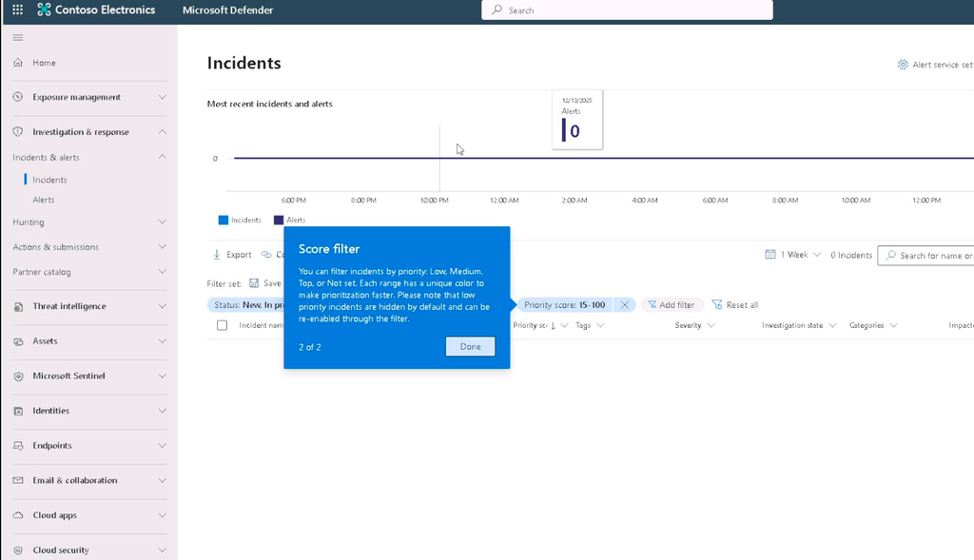The height and width of the screenshot is (560, 974).
Task: Click the Reset all filter icon
Action: coord(717,305)
